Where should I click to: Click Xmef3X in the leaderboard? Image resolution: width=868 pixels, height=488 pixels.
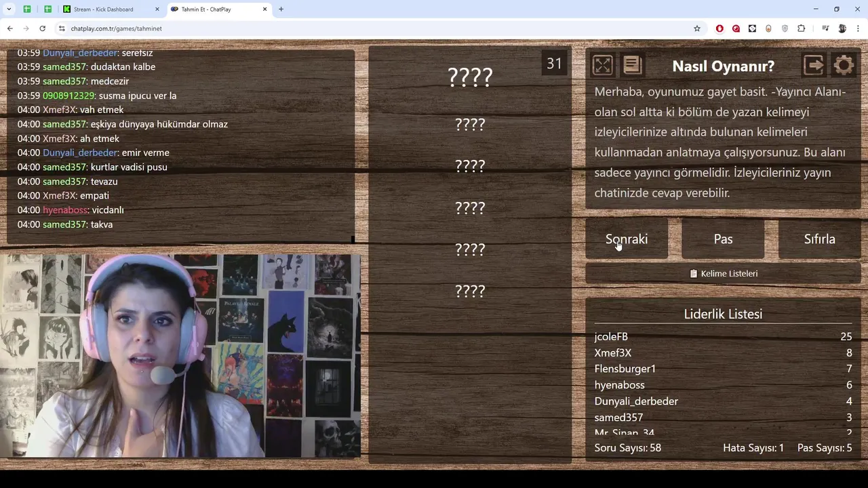(613, 352)
